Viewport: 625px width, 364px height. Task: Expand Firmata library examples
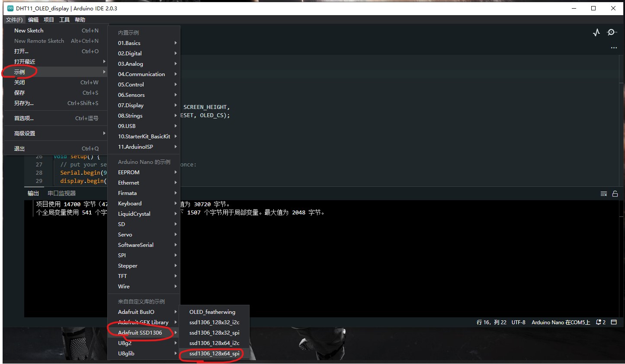click(144, 193)
